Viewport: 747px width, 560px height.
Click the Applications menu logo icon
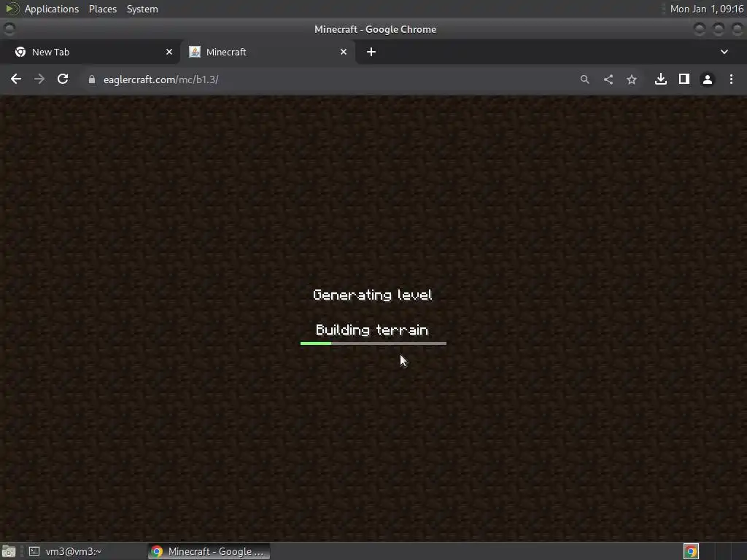pyautogui.click(x=12, y=9)
